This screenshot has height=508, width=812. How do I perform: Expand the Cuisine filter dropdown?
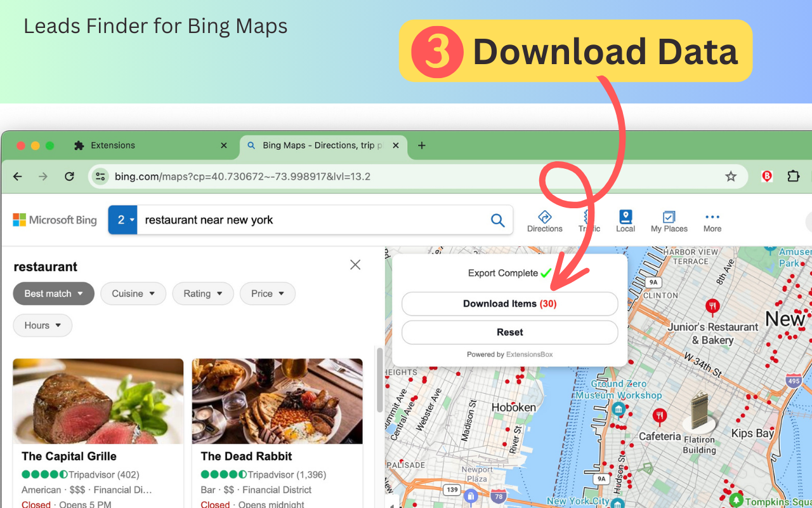[x=133, y=293]
